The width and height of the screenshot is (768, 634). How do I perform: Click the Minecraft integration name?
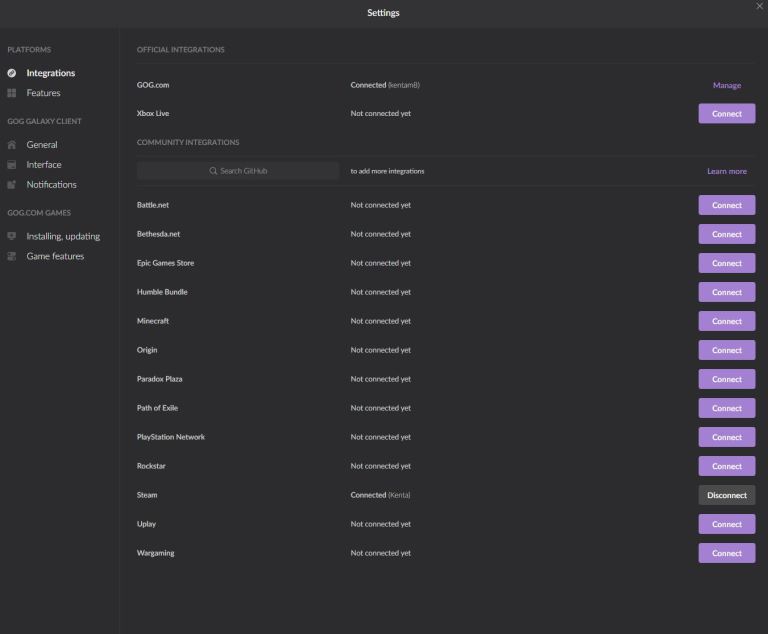[x=153, y=321]
